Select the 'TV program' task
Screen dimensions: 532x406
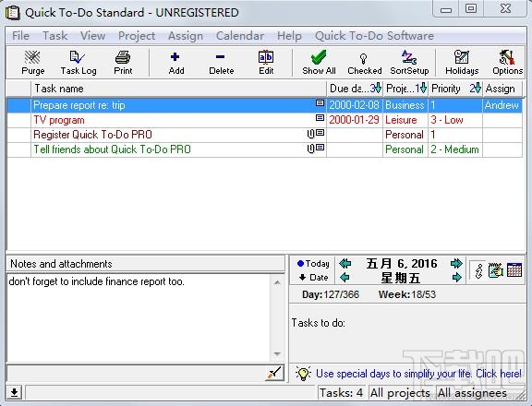59,120
